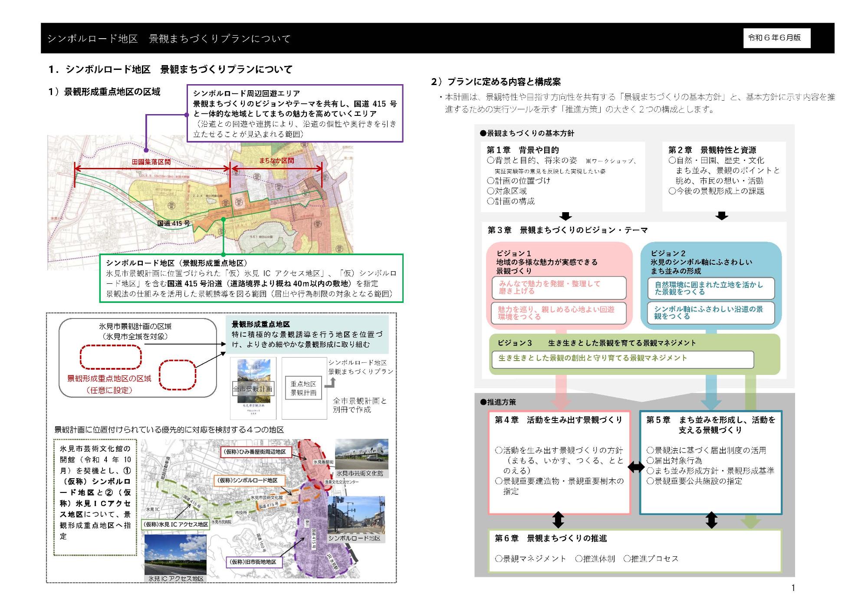Viewport: 868px width, 614px height.
Task: Click the 第2章 景観特性と資源 heading
Action: [712, 150]
